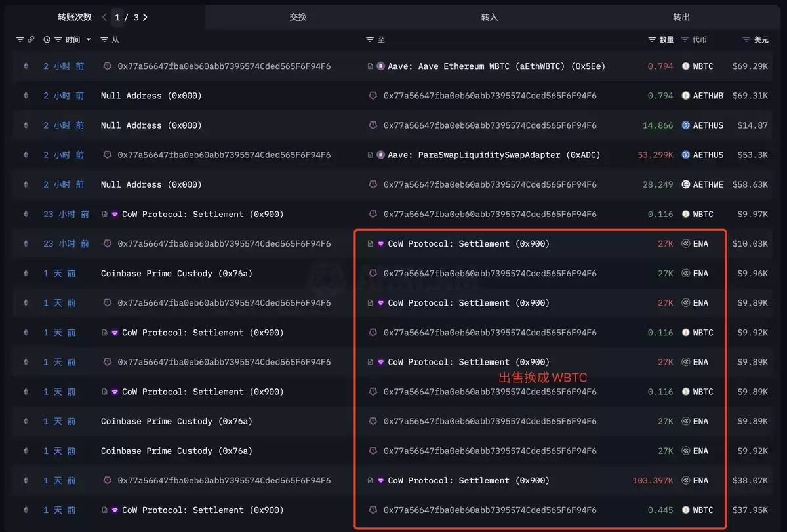This screenshot has width=787, height=532.
Task: Switch to the 转出 tab
Action: [x=681, y=17]
